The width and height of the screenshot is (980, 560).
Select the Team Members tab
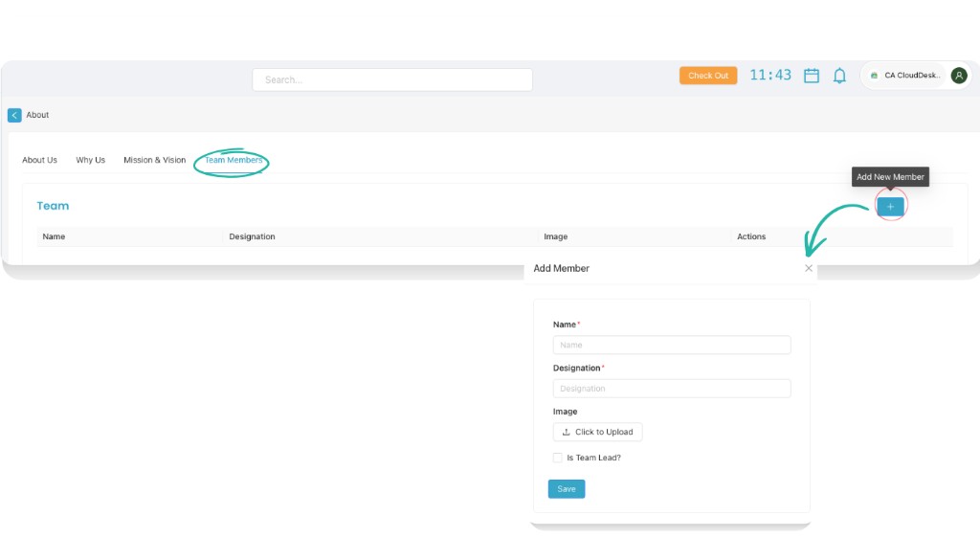tap(233, 160)
